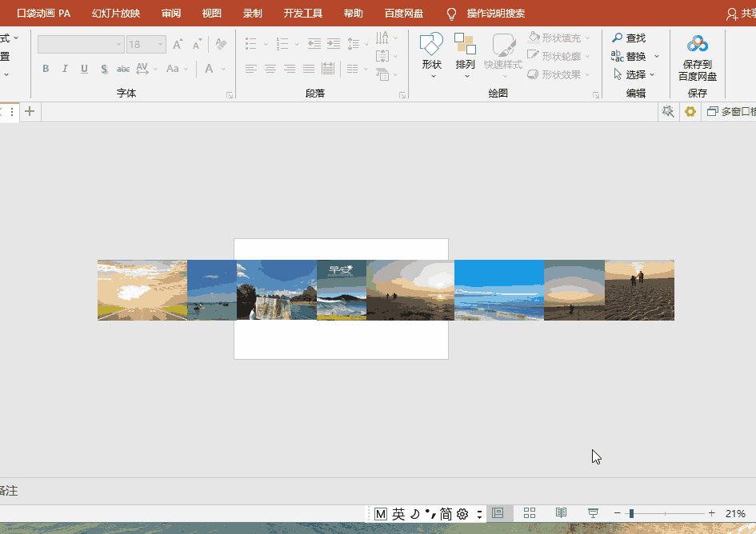Decrease font size with the smaller A icon
756x534 pixels.
coord(197,45)
